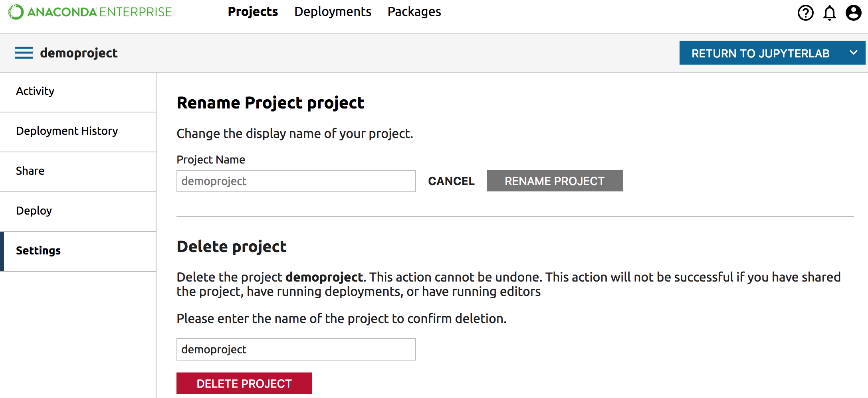Click the Project Name rename field

click(x=296, y=181)
